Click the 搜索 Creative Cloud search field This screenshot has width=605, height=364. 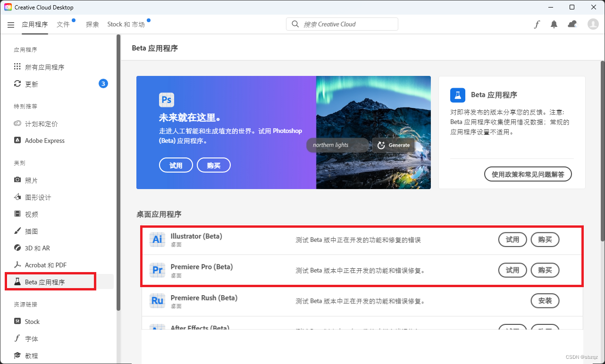(x=342, y=24)
